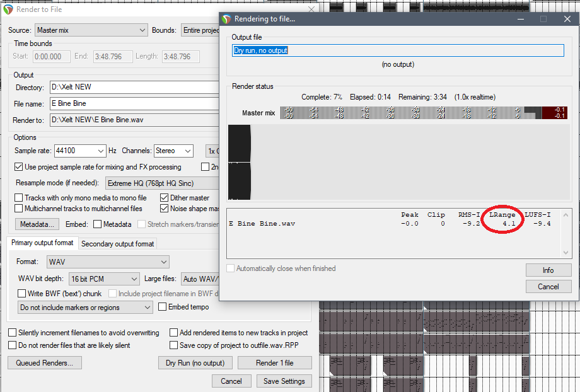Click the Time bounds Start field
This screenshot has width=580, height=392.
(x=52, y=57)
